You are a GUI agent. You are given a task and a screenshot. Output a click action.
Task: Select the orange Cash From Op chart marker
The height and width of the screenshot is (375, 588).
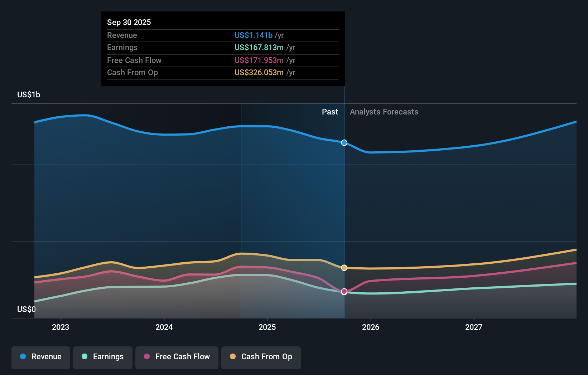(x=344, y=267)
